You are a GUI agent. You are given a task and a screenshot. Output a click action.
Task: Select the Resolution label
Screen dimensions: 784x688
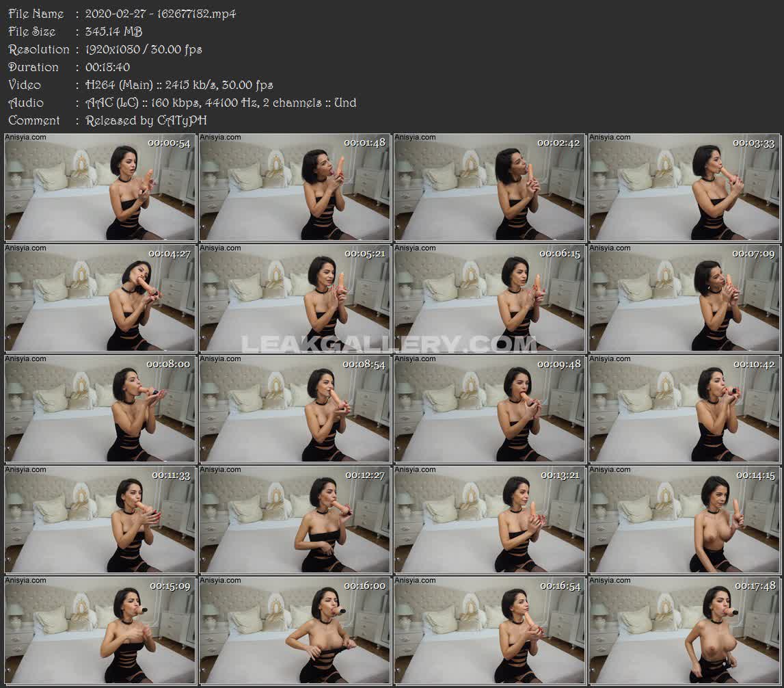click(x=39, y=49)
